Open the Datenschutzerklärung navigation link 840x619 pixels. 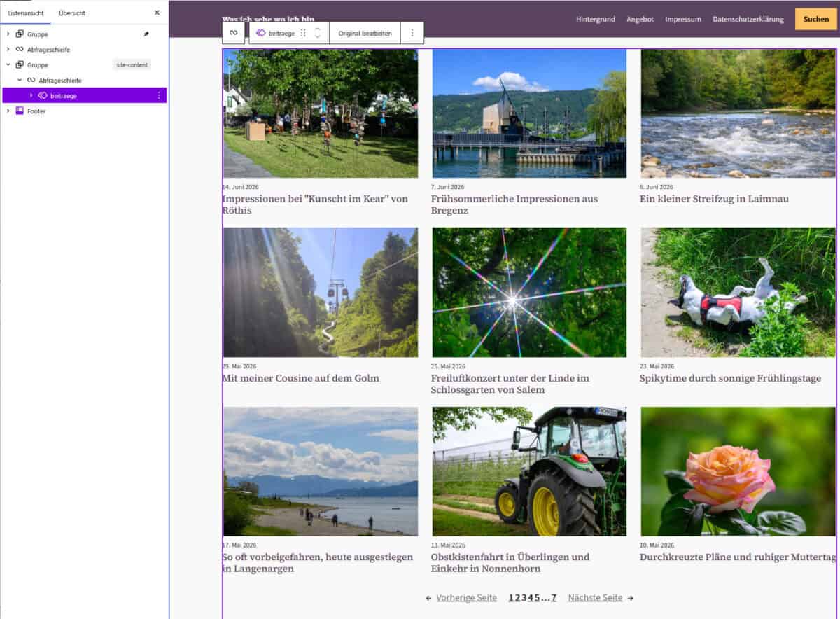point(748,19)
